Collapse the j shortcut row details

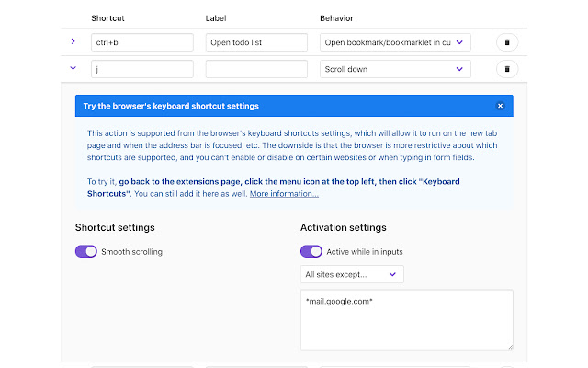click(73, 69)
